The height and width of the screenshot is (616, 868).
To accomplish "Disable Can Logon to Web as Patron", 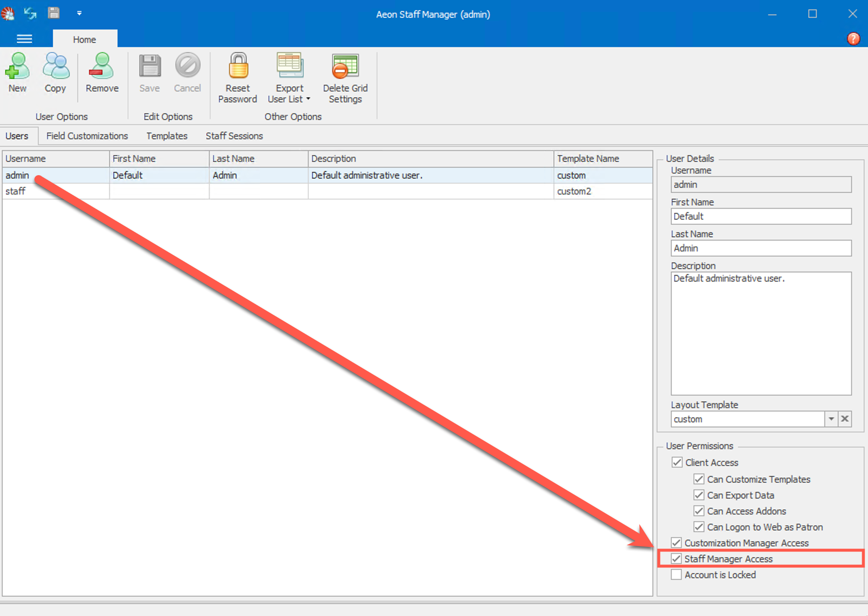I will click(699, 527).
